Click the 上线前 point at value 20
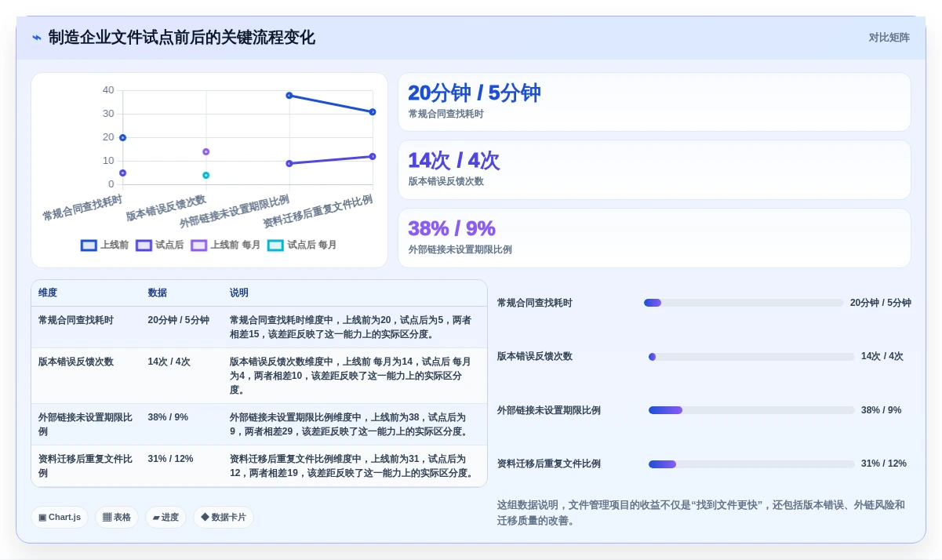The image size is (942, 560). click(122, 138)
